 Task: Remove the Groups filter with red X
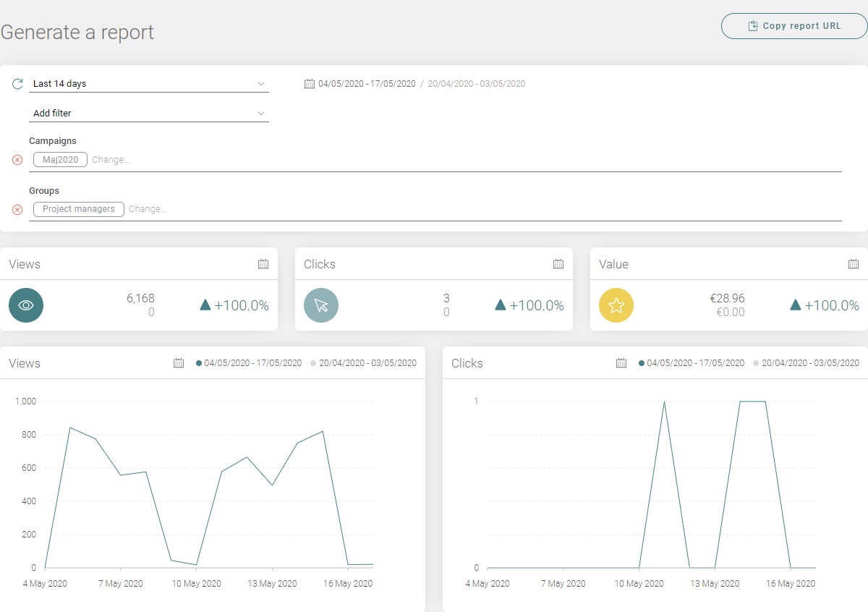[x=17, y=210]
